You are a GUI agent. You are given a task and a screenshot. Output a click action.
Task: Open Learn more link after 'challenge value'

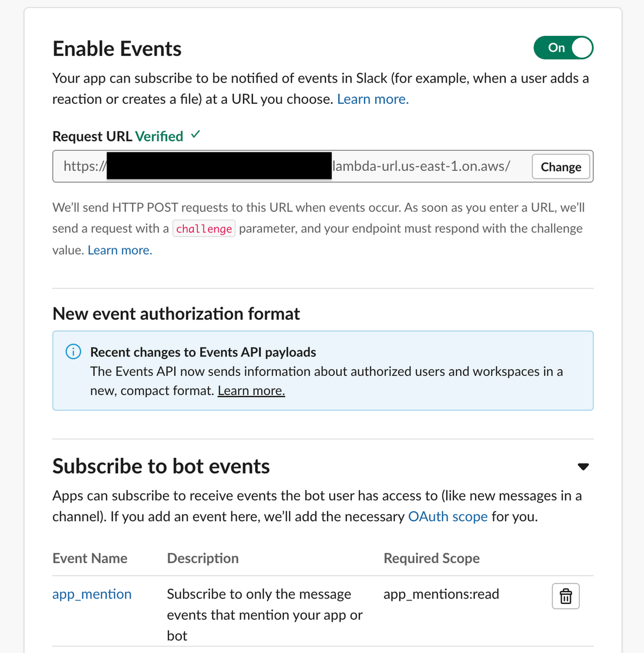click(x=120, y=250)
